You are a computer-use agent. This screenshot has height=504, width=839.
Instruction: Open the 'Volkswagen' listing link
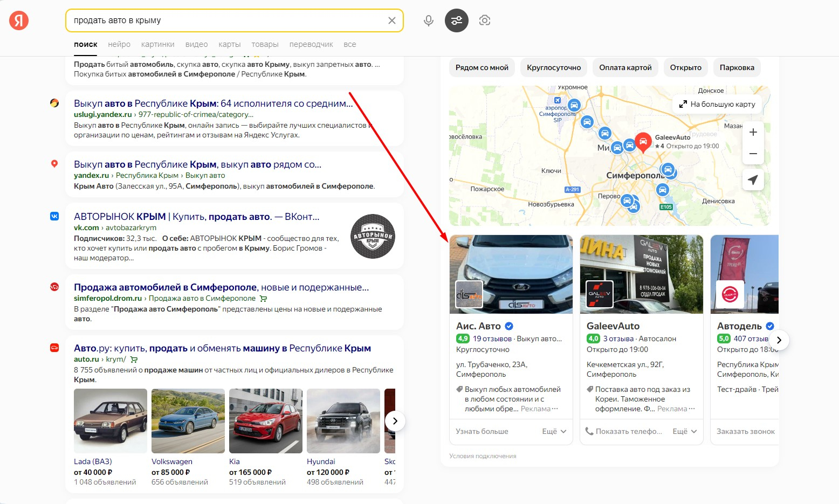click(x=172, y=461)
